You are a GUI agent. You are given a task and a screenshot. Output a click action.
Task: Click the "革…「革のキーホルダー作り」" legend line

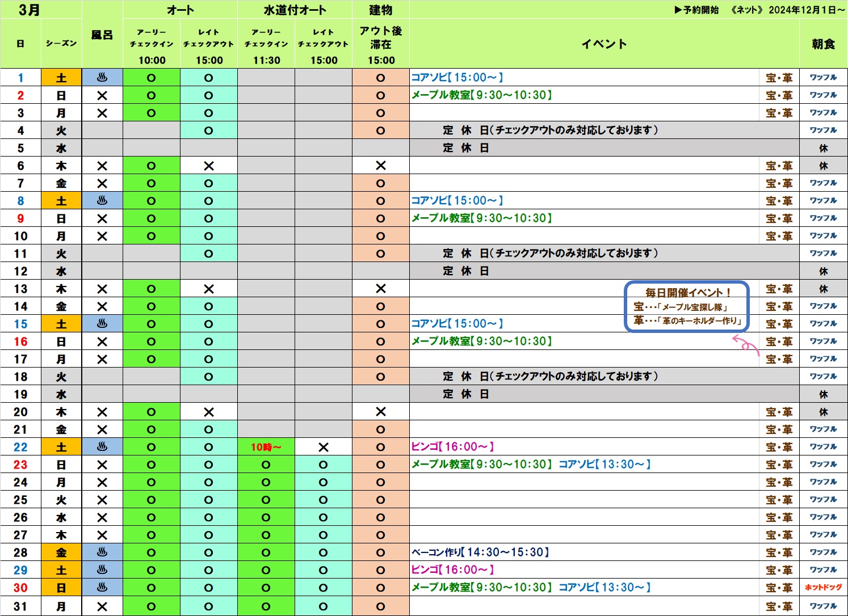coord(688,320)
